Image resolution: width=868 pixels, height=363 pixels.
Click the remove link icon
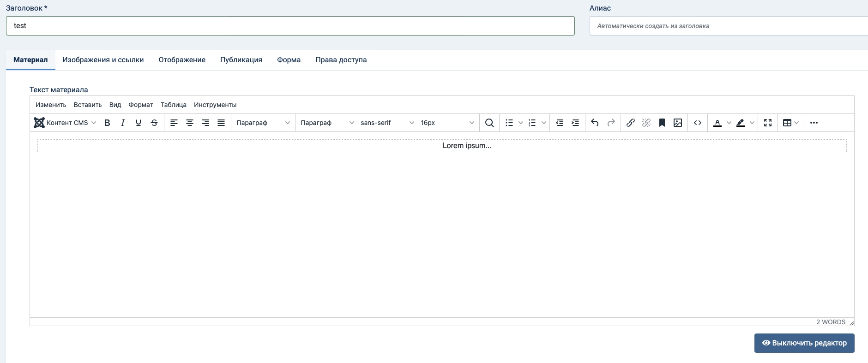(646, 123)
